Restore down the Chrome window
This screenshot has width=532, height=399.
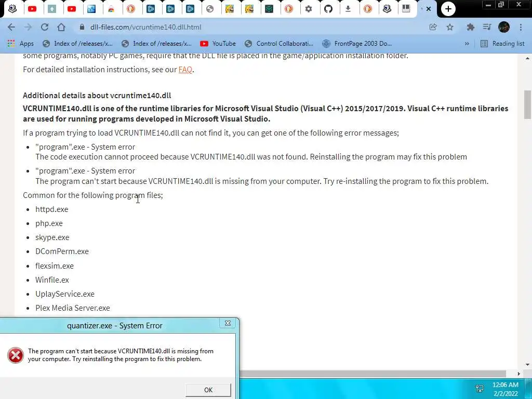tap(501, 5)
